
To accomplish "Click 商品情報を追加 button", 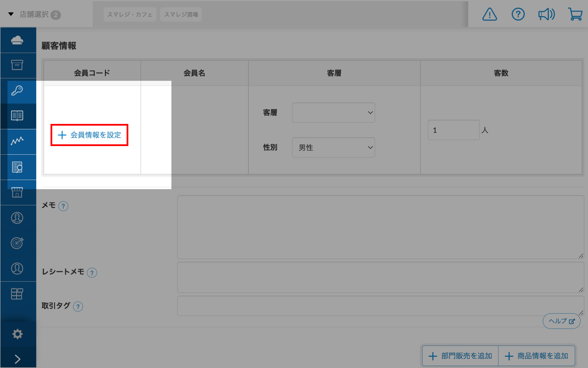I will [x=537, y=356].
